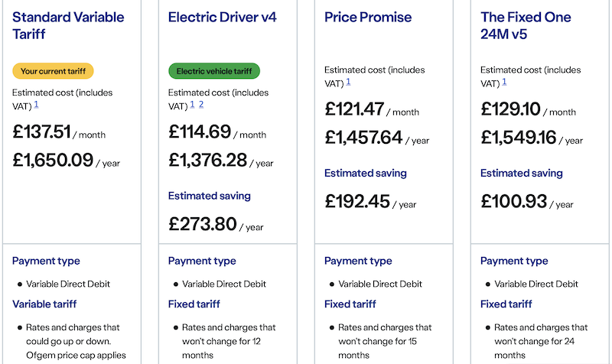Select the Standard Variable Tariff heading
Image resolution: width=612 pixels, height=364 pixels.
68,26
